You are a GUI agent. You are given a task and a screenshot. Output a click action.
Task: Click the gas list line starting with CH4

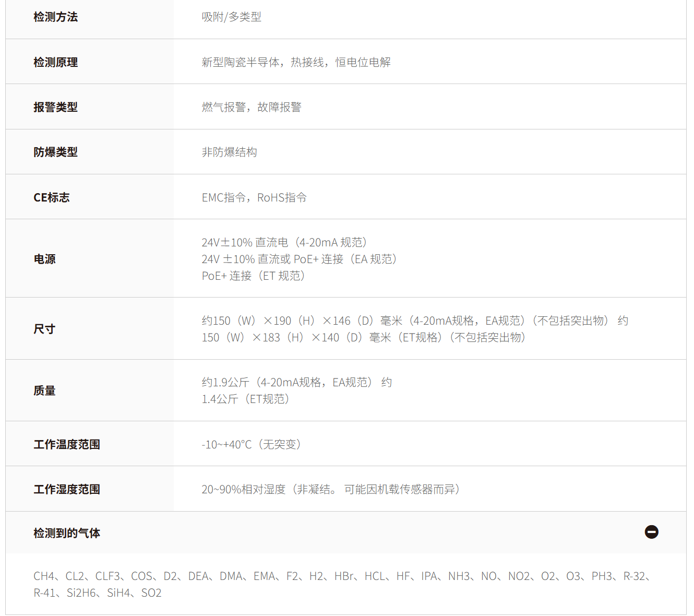click(342, 576)
